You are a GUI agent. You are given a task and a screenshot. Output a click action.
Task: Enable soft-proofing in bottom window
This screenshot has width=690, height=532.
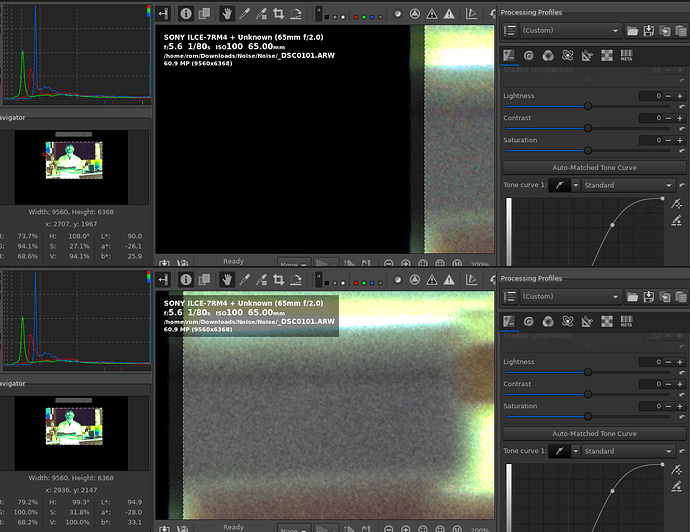(471, 279)
